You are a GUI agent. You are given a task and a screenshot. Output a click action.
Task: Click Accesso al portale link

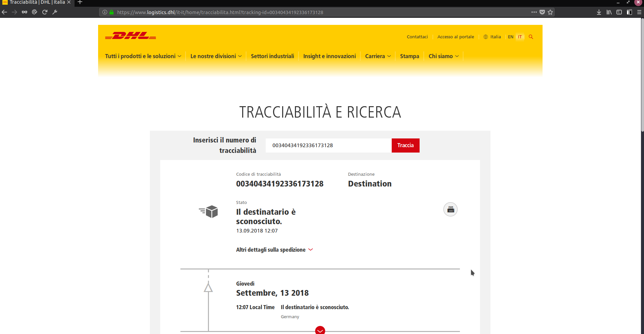456,37
